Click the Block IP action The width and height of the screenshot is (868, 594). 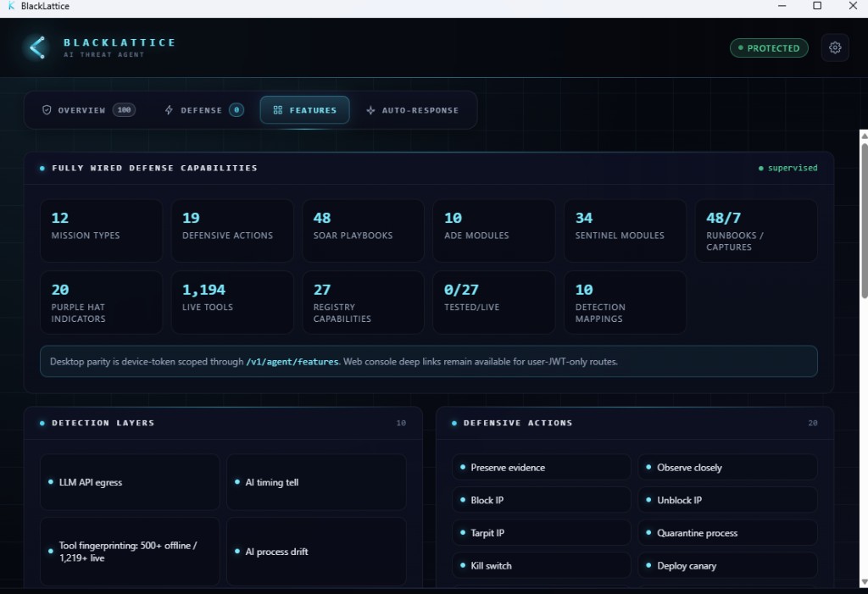[x=542, y=500]
